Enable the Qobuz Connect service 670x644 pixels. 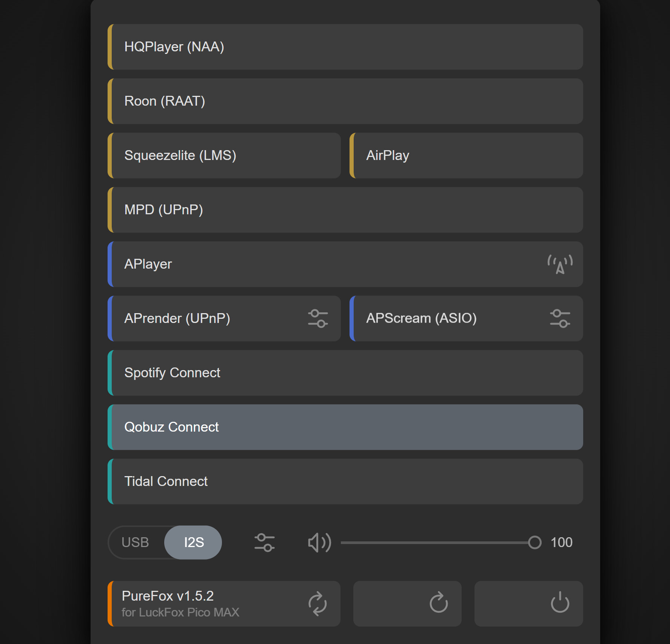(345, 427)
